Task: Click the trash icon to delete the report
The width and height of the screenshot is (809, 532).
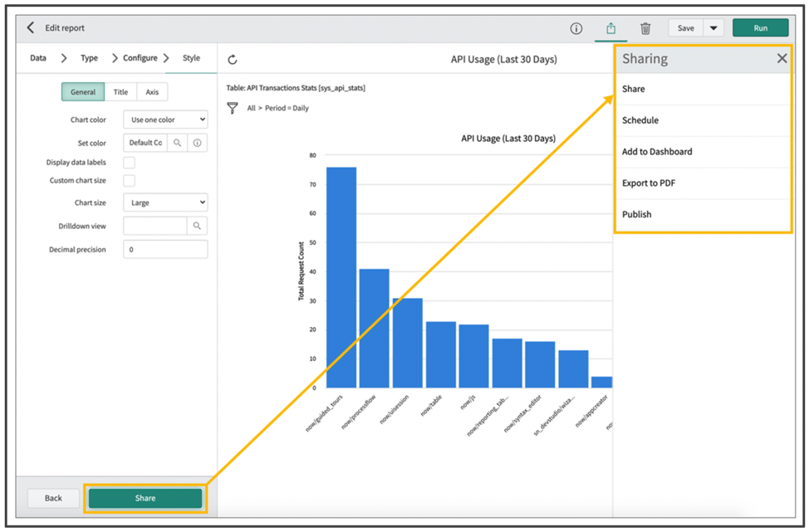Action: coord(646,27)
